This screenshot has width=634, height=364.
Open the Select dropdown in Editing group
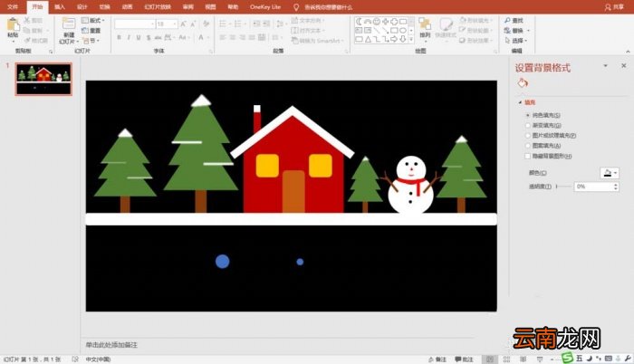(x=516, y=41)
